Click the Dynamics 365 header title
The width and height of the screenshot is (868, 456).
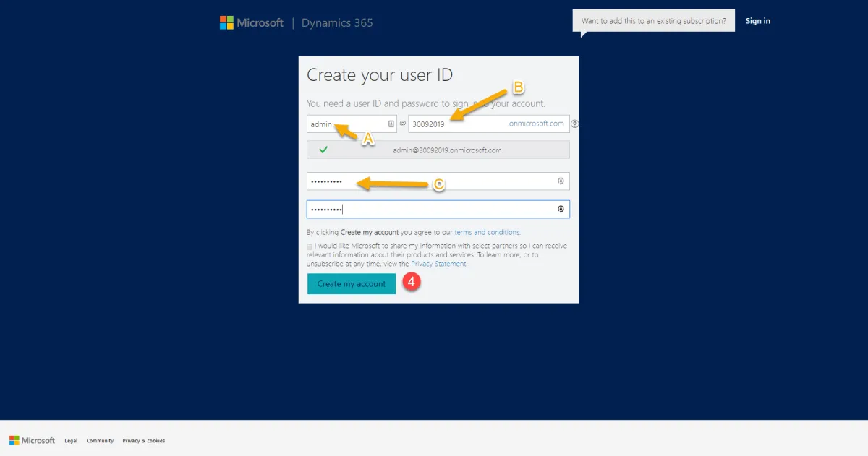337,22
